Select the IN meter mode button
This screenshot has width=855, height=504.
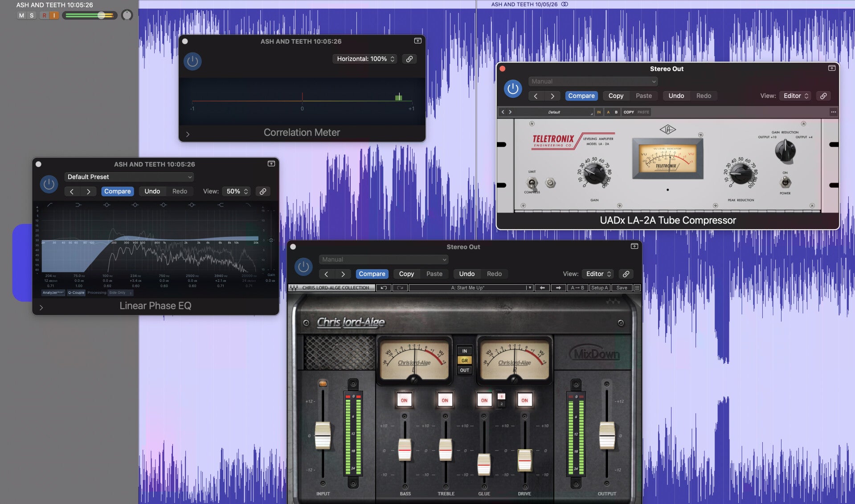464,351
